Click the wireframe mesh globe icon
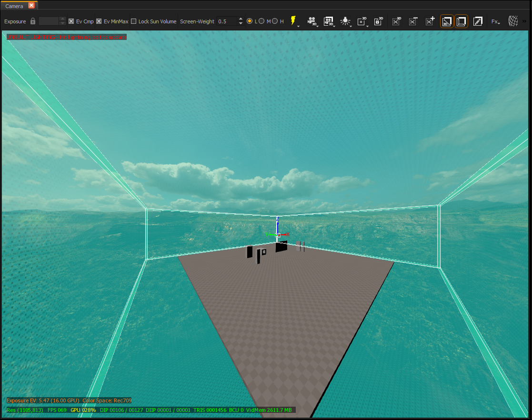This screenshot has height=420, width=532. 513,21
